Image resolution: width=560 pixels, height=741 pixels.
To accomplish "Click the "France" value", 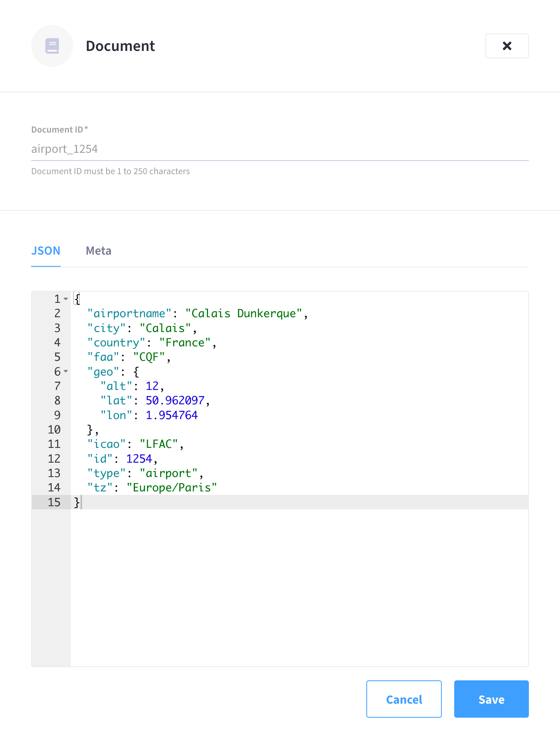I will [x=185, y=343].
